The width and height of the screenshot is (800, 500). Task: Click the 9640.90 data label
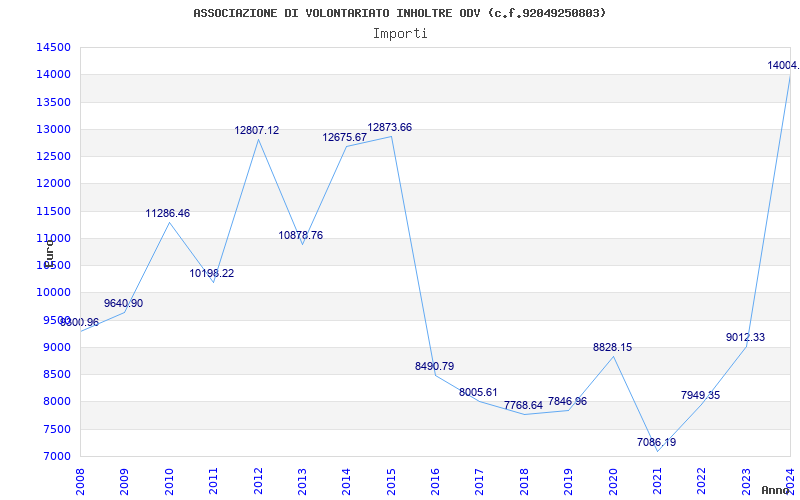[123, 304]
